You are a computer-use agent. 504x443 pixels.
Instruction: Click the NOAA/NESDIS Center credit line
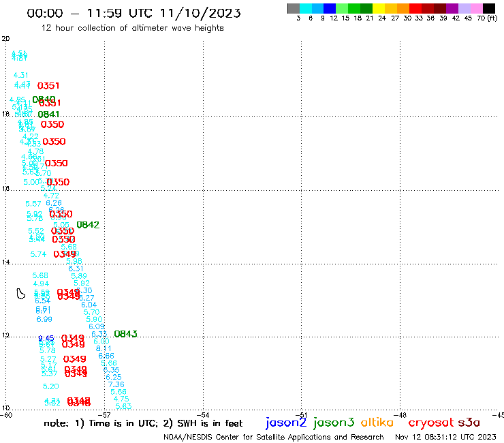click(x=274, y=437)
